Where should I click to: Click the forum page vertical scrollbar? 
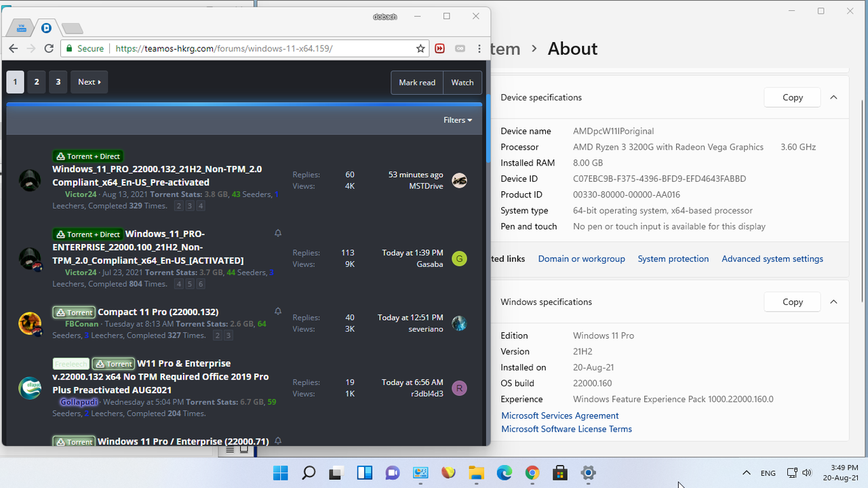[487, 129]
